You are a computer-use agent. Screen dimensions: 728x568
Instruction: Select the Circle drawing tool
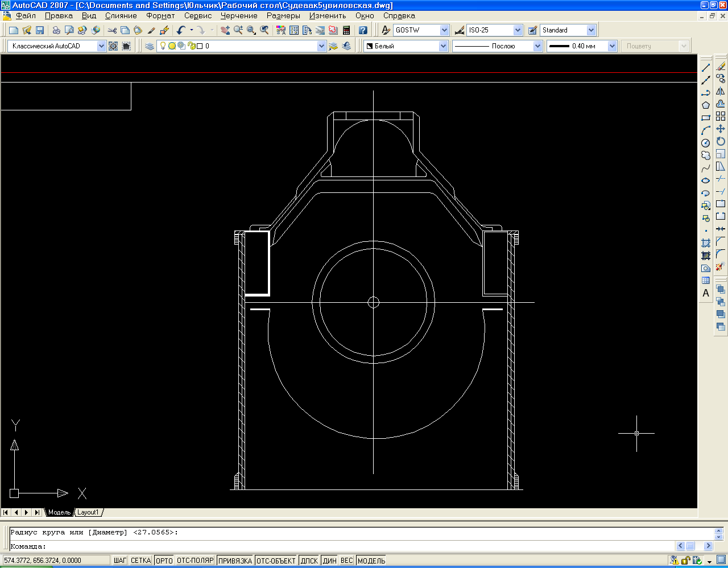pos(706,143)
